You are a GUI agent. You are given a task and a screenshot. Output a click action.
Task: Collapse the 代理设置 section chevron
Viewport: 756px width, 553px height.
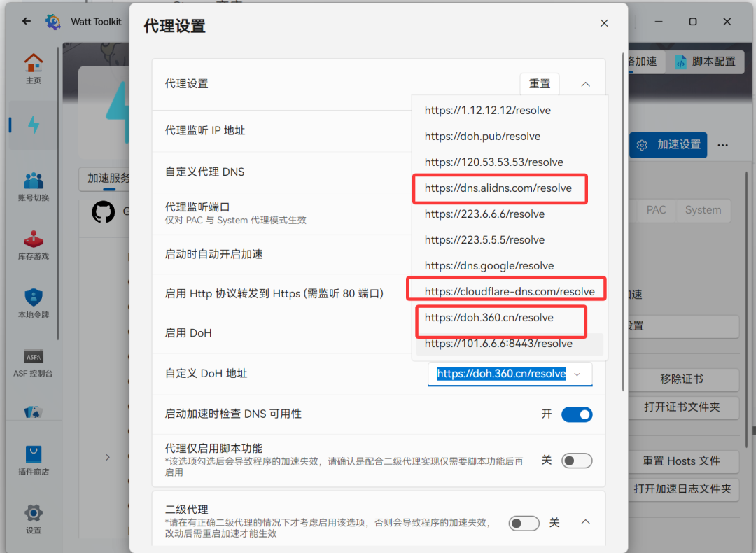click(585, 85)
